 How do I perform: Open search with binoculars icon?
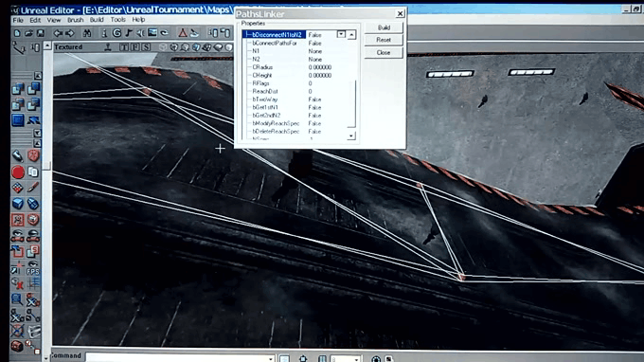pyautogui.click(x=87, y=33)
